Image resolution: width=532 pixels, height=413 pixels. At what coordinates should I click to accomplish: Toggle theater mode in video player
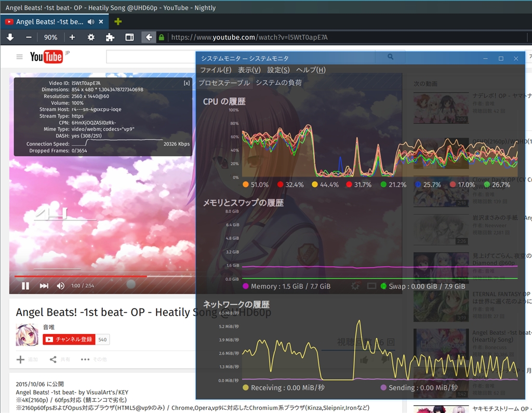(x=371, y=286)
